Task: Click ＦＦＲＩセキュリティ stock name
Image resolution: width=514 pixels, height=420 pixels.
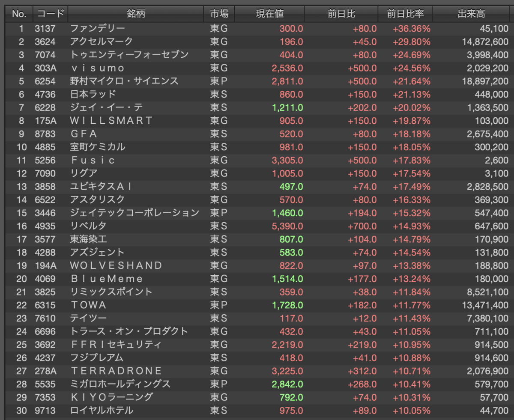Action: click(x=116, y=345)
